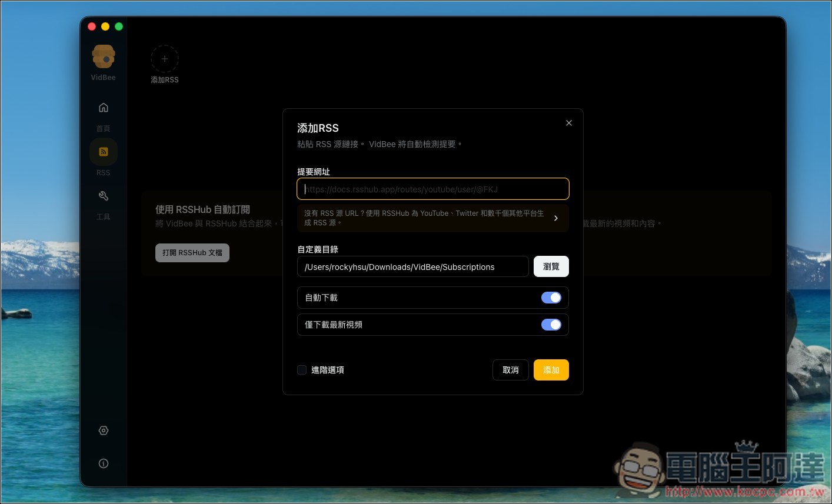The height and width of the screenshot is (504, 832).
Task: Toggle the download latest videos only switch
Action: click(551, 325)
